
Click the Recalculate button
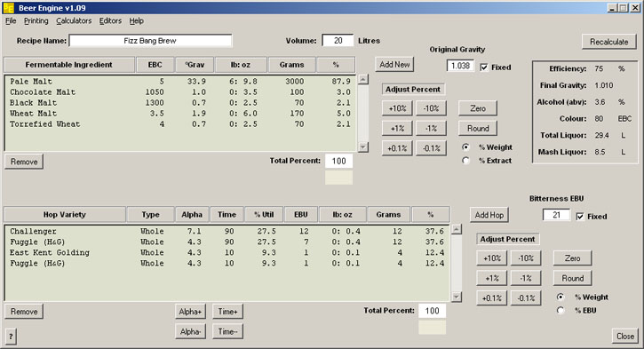609,42
